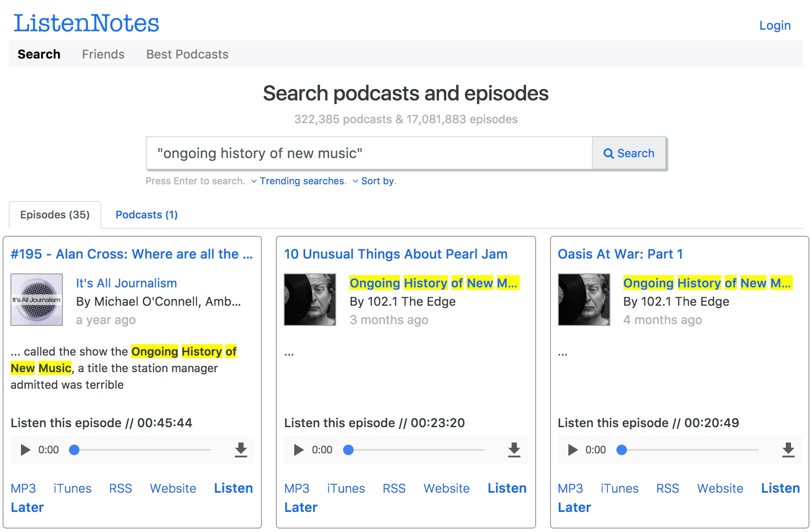Switch to the Podcasts (1) tab

click(146, 214)
